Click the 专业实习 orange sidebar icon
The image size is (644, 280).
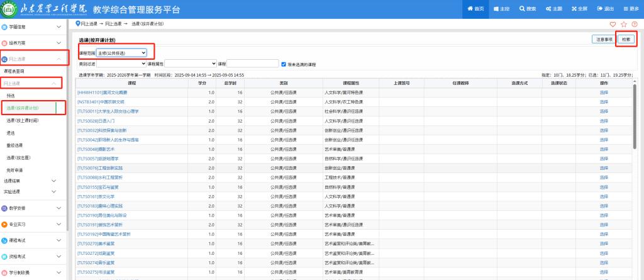tap(4, 225)
